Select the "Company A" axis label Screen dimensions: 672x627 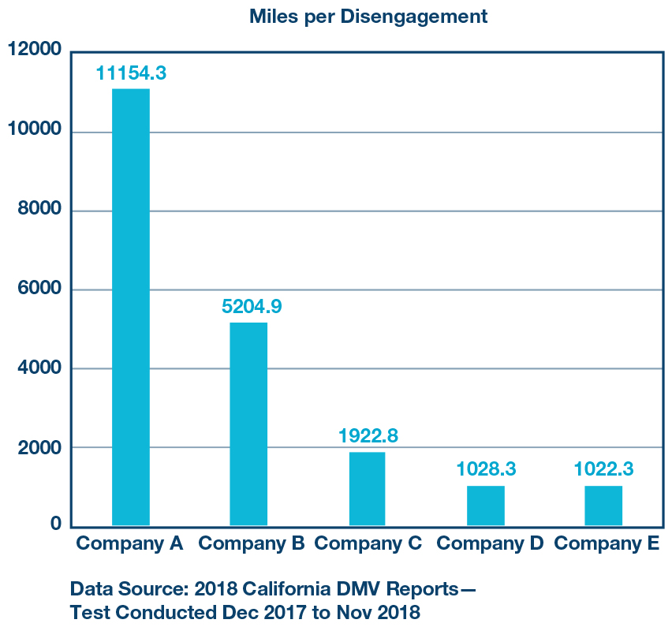tap(129, 543)
